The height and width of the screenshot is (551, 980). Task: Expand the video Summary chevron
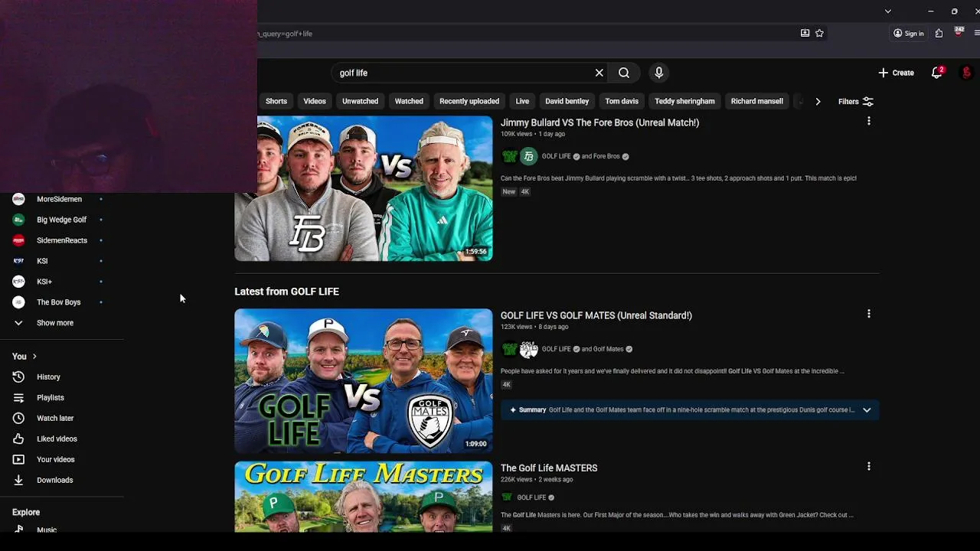867,409
